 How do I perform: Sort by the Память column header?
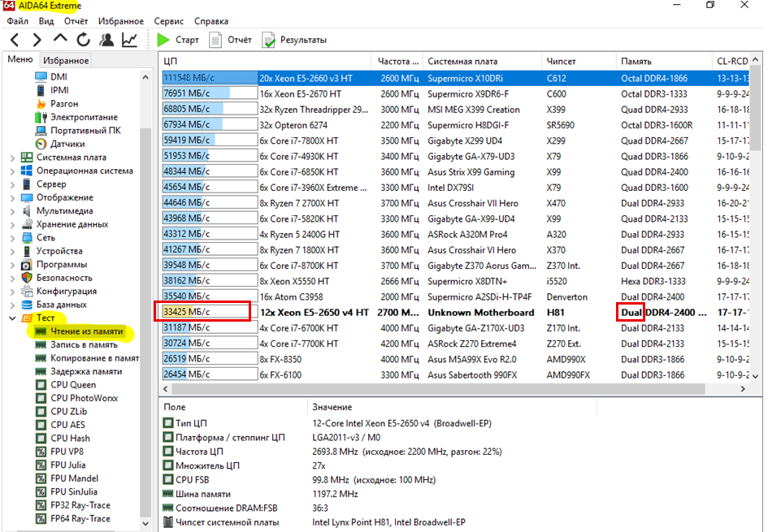[664, 61]
